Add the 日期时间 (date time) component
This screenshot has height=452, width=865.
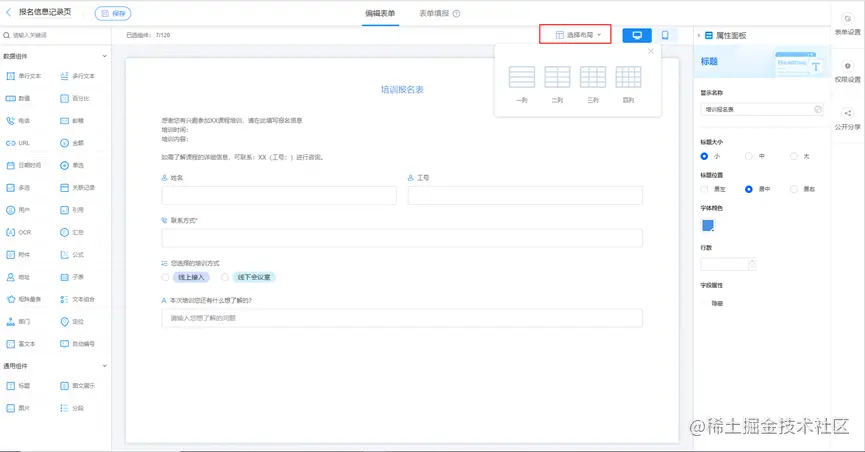[x=23, y=165]
